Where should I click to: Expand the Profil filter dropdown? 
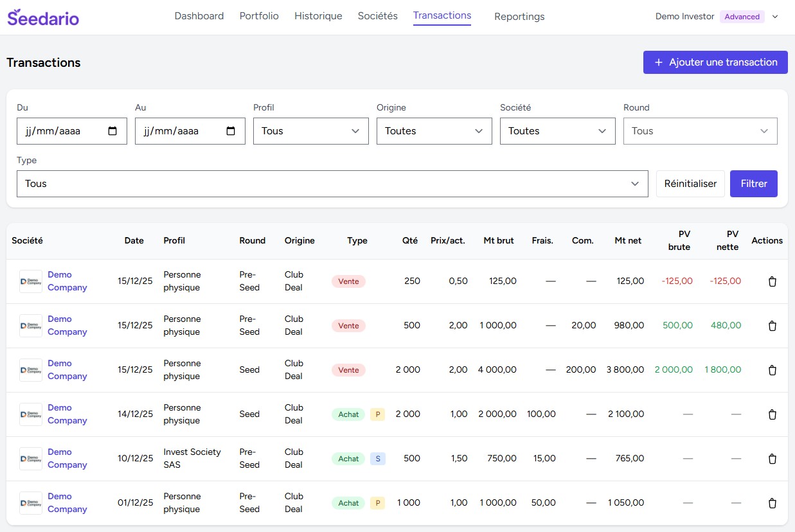310,131
